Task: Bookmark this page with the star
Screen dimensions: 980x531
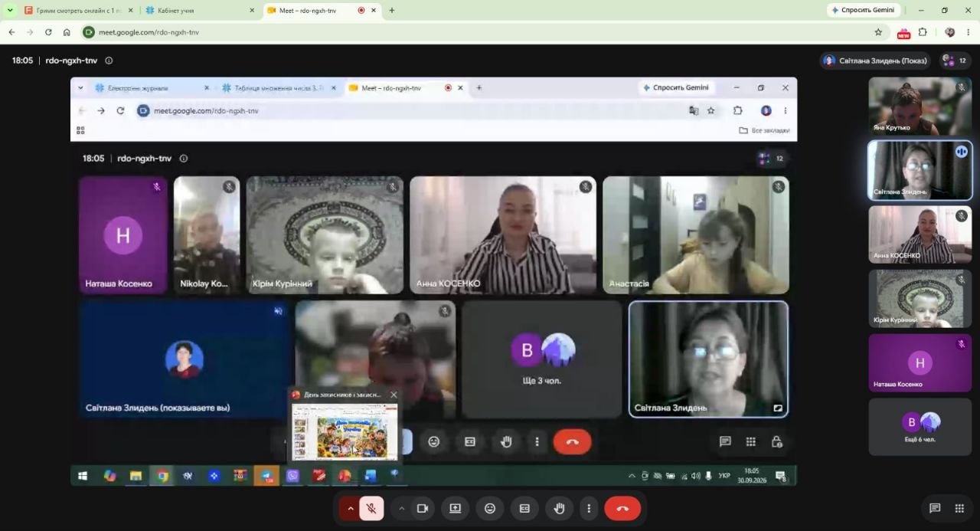Action: [878, 32]
